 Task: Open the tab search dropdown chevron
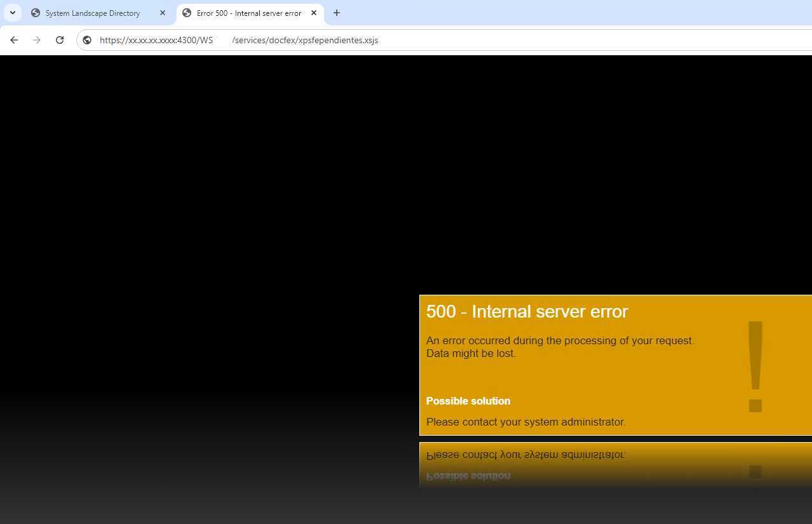pyautogui.click(x=12, y=13)
